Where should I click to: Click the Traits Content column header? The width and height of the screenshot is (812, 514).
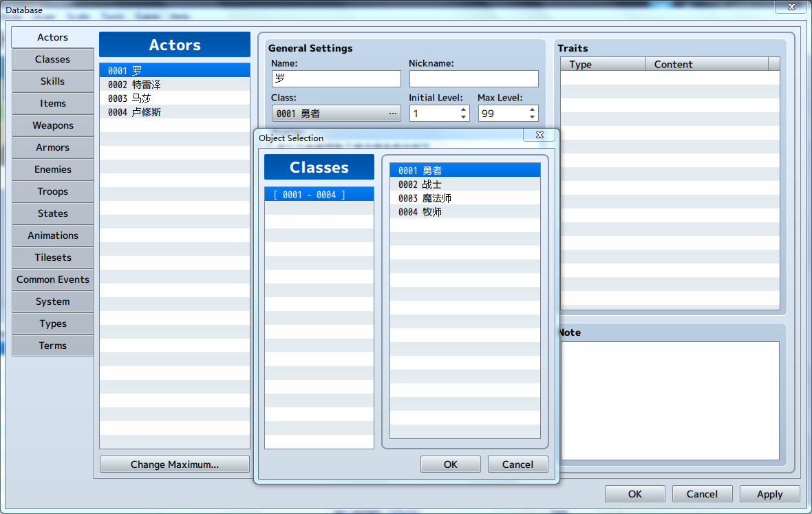[707, 64]
